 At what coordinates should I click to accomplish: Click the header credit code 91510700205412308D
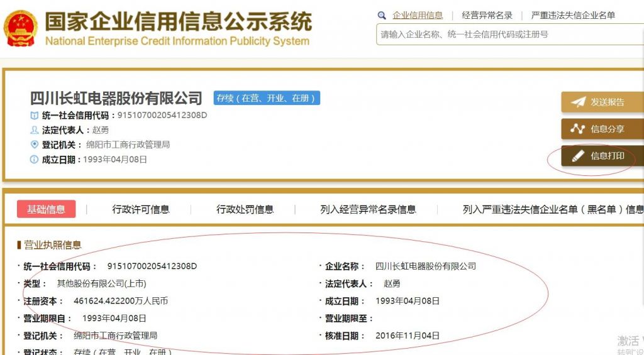pyautogui.click(x=162, y=116)
